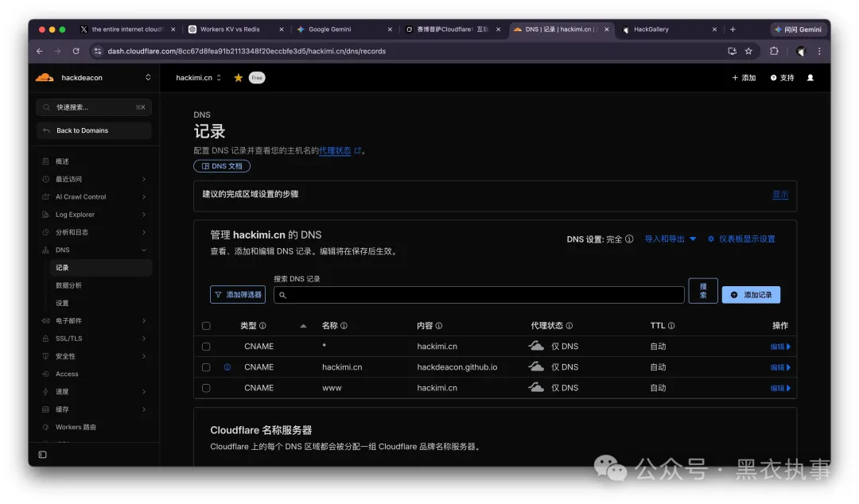The height and width of the screenshot is (504, 859).
Task: Toggle the select-all records checkbox
Action: pyautogui.click(x=206, y=326)
